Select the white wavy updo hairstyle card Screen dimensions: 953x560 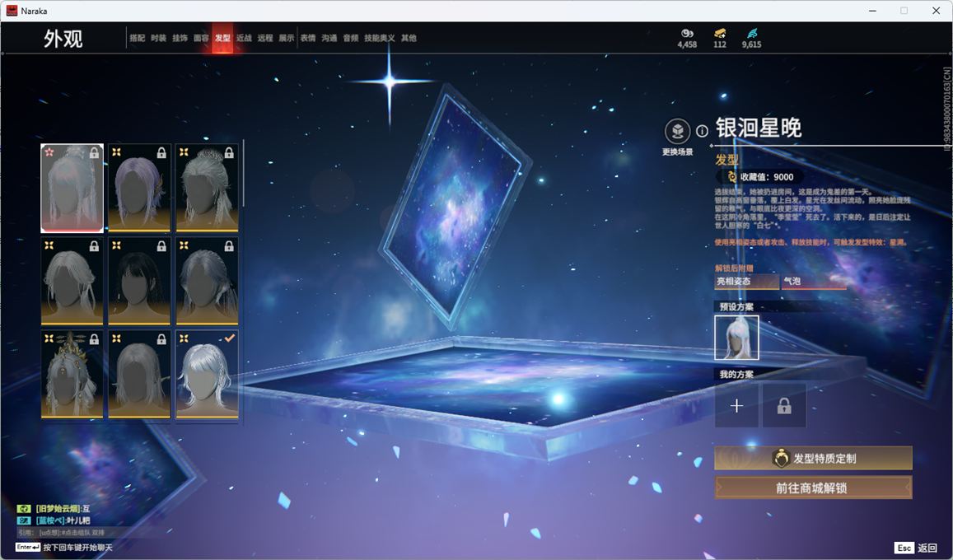[x=72, y=281]
